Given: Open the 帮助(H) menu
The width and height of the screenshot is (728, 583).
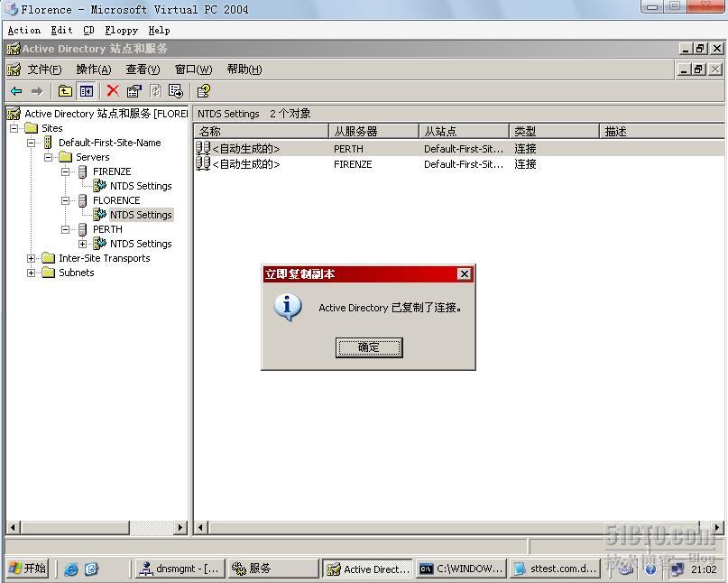Looking at the screenshot, I should point(244,69).
